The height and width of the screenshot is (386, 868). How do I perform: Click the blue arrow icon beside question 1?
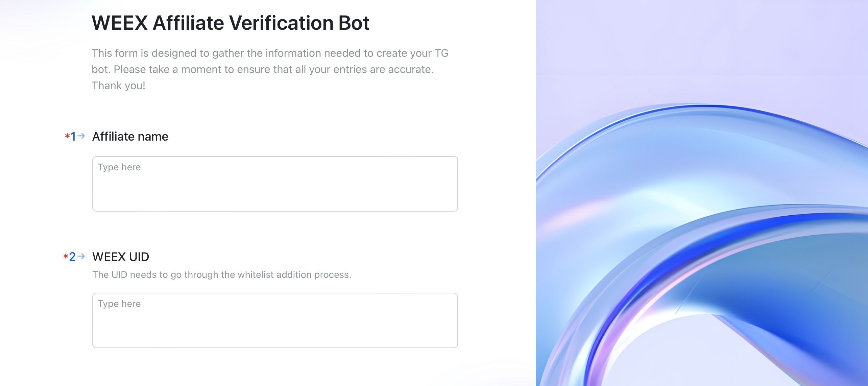pos(81,136)
